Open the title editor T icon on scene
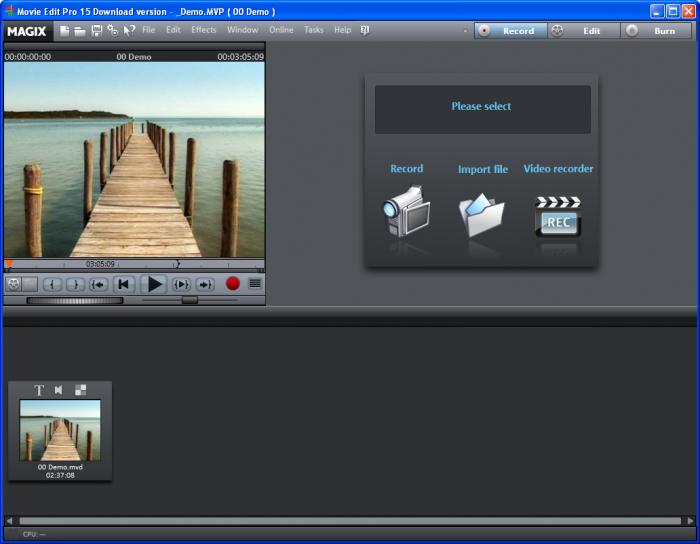The image size is (700, 544). tap(39, 390)
